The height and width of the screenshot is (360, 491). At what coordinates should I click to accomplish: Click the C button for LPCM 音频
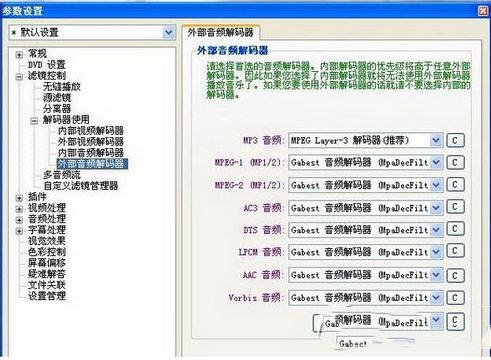click(x=455, y=252)
